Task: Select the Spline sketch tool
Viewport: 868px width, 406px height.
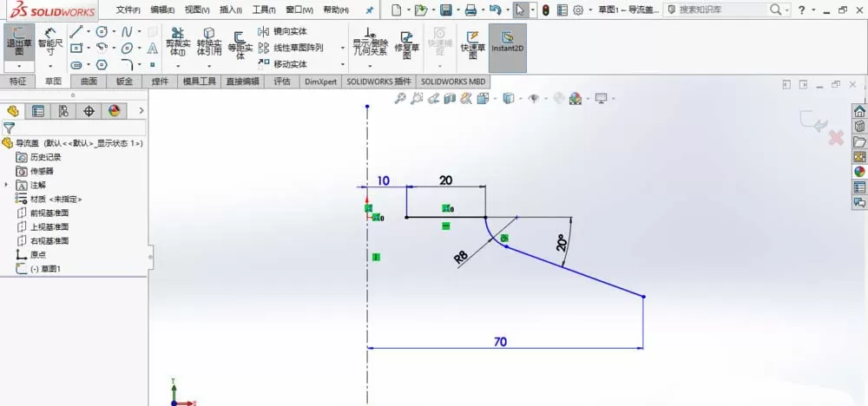Action: (x=128, y=31)
